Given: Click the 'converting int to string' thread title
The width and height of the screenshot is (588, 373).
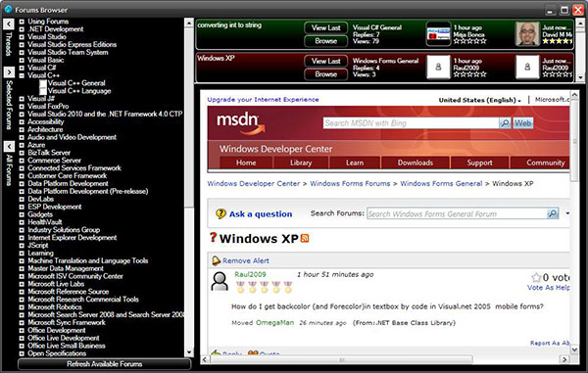Looking at the screenshot, I should [x=229, y=25].
